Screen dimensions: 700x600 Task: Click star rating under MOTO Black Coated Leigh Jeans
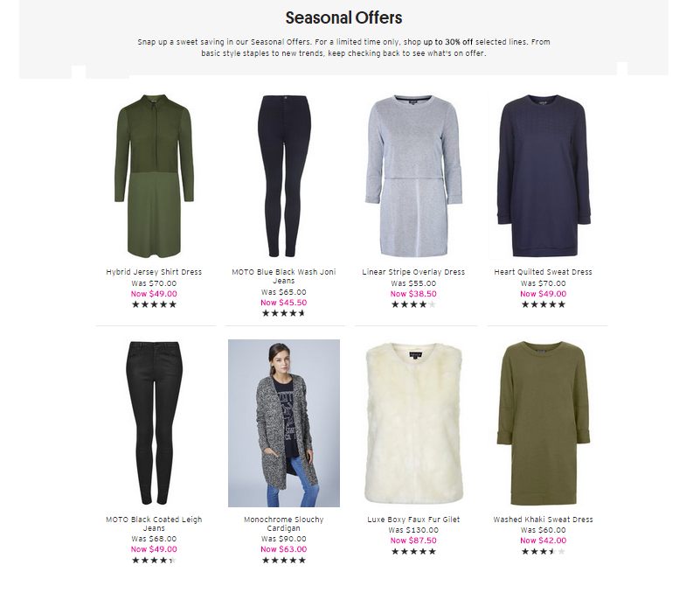coord(154,561)
